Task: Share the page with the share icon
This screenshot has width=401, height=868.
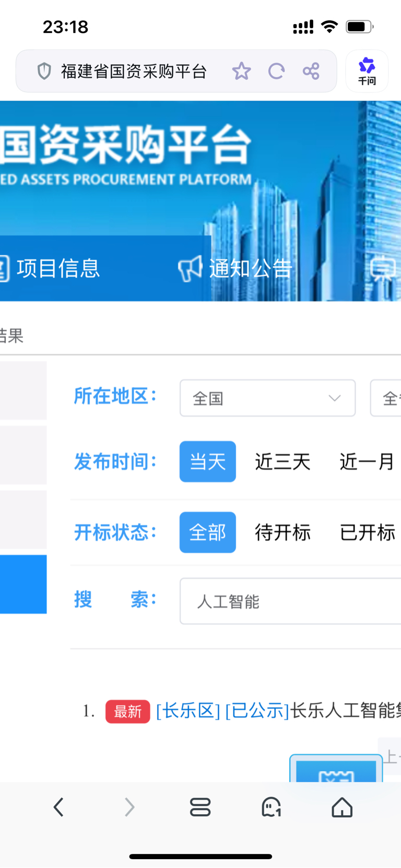Action: coord(311,71)
